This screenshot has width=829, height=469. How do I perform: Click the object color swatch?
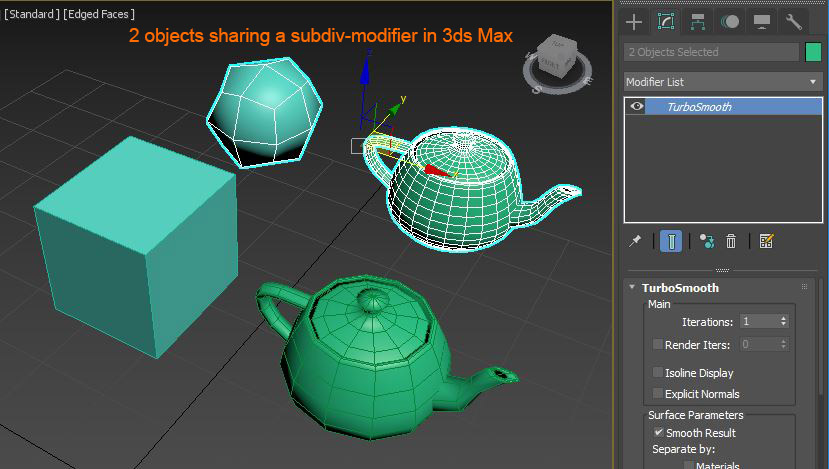813,52
